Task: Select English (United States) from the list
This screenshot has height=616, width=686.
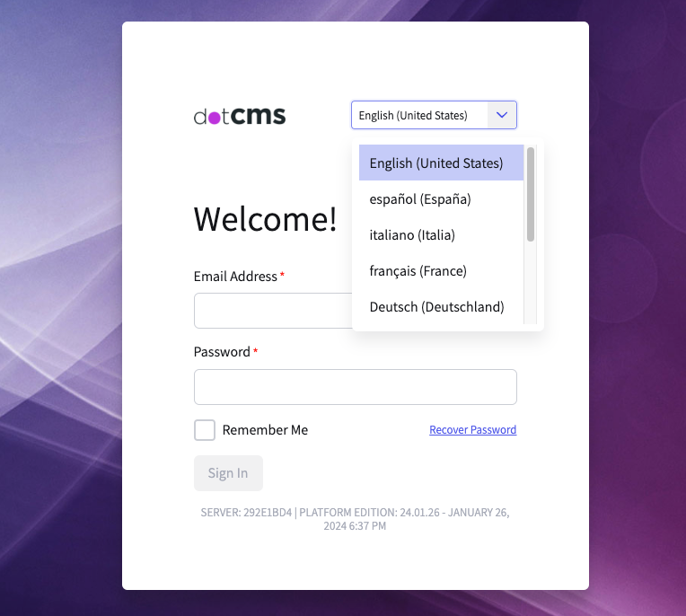Action: [436, 163]
